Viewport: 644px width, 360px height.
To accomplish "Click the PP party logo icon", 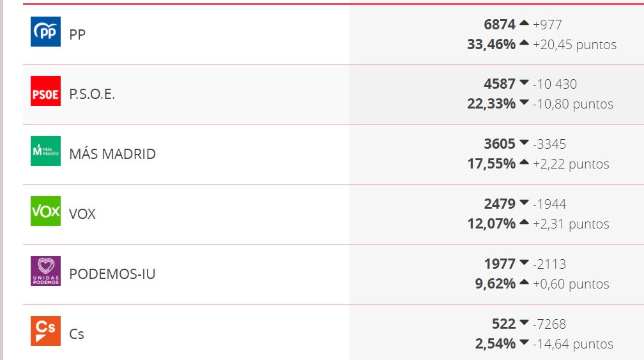I will pyautogui.click(x=45, y=32).
